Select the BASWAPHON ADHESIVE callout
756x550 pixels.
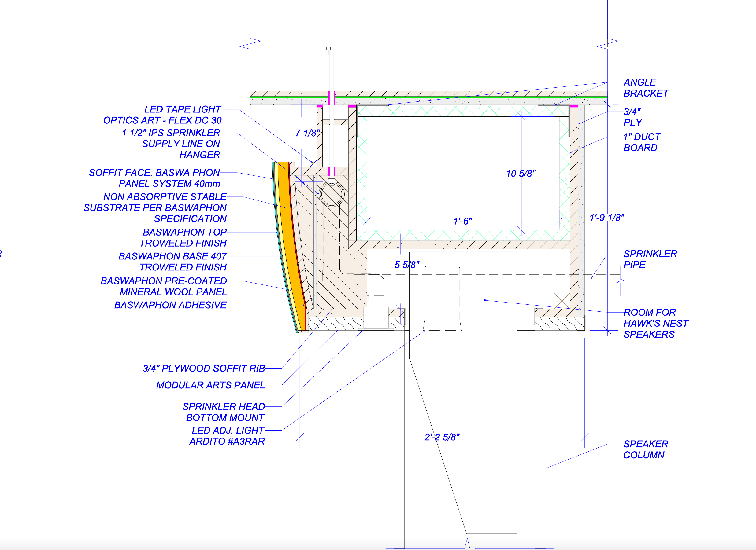point(170,305)
